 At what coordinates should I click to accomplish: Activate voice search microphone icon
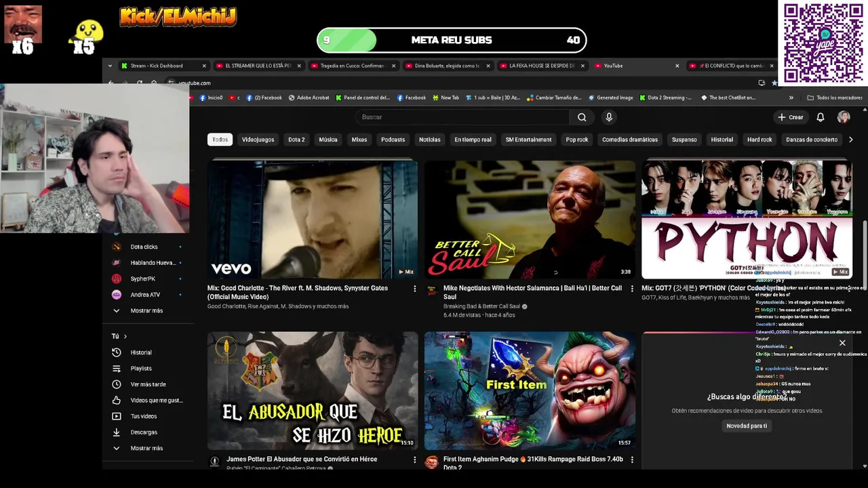tap(609, 117)
